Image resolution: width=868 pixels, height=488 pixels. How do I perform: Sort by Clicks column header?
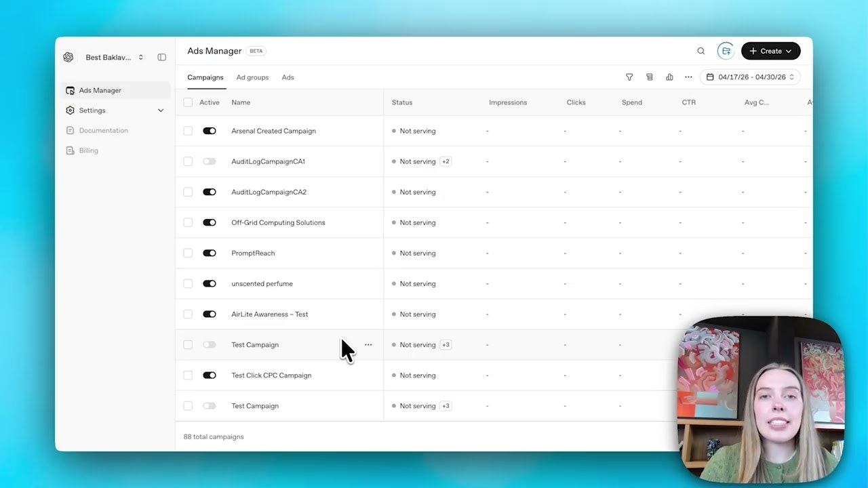point(576,102)
